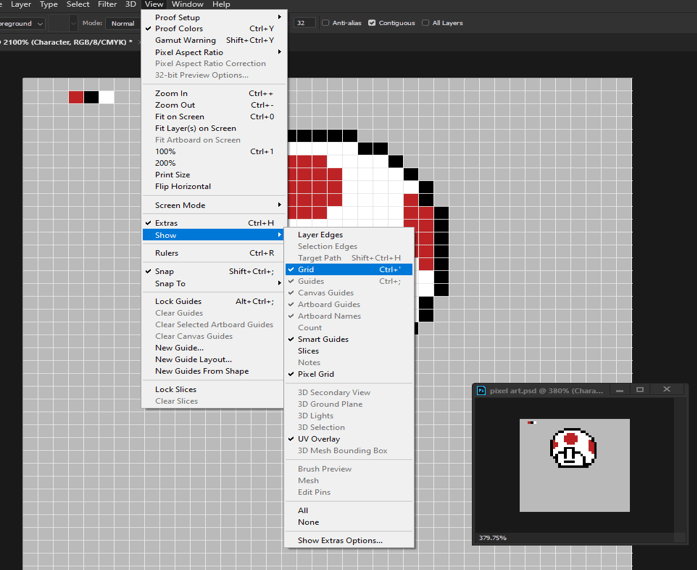Maximize the pixel art.psd floating window

coord(640,390)
